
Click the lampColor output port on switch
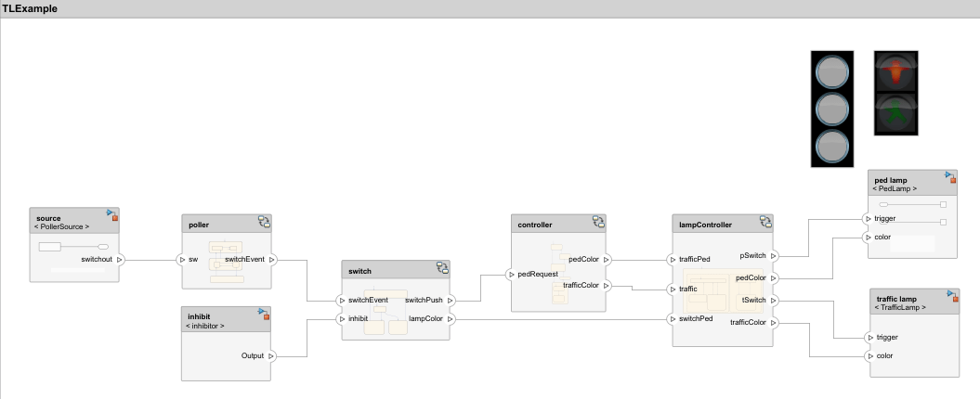[450, 319]
